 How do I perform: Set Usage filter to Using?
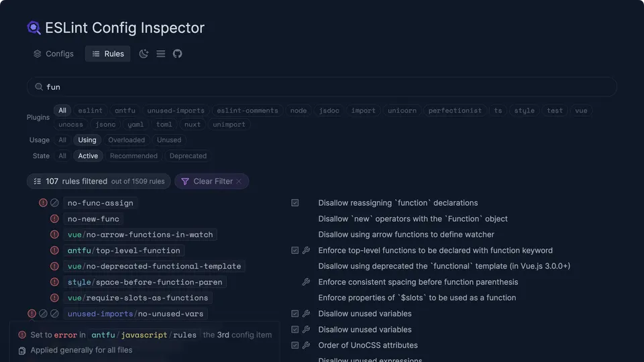(x=87, y=140)
